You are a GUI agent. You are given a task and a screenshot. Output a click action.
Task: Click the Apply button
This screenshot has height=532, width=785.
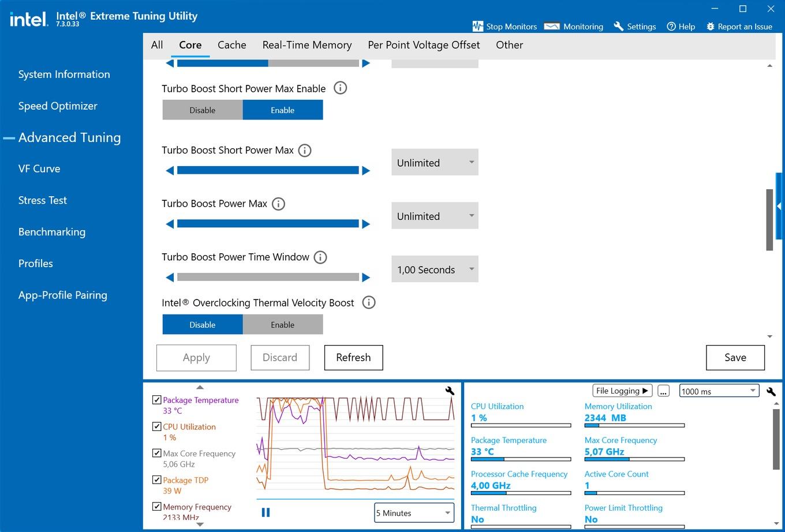pyautogui.click(x=196, y=358)
